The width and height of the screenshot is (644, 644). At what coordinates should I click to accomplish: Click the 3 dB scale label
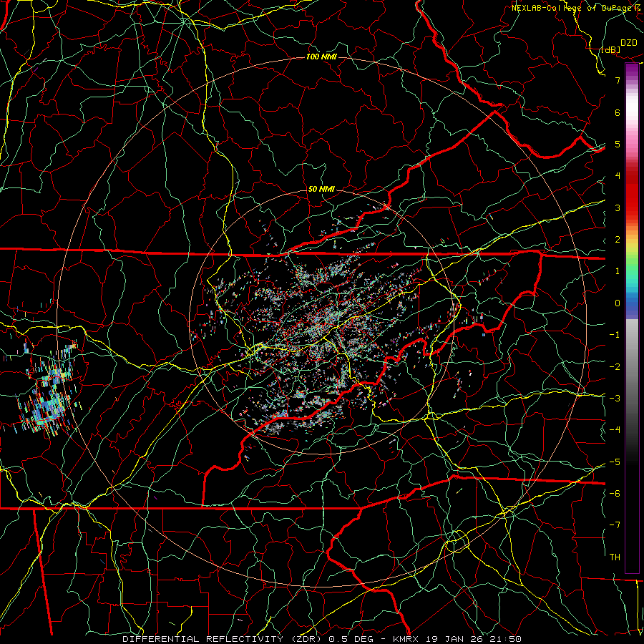618,208
